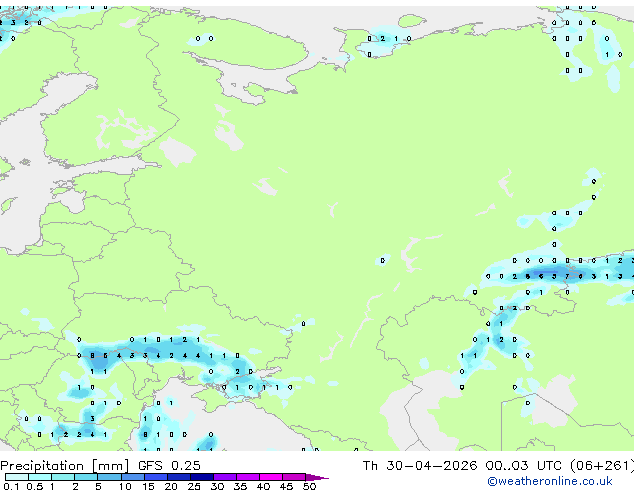The height and width of the screenshot is (490, 634).
Task: Select the 45–50 mm legend segment
Action: click(x=294, y=477)
